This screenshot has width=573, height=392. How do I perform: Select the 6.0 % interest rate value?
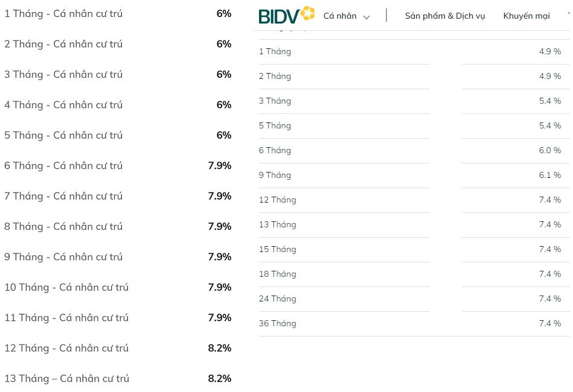549,151
